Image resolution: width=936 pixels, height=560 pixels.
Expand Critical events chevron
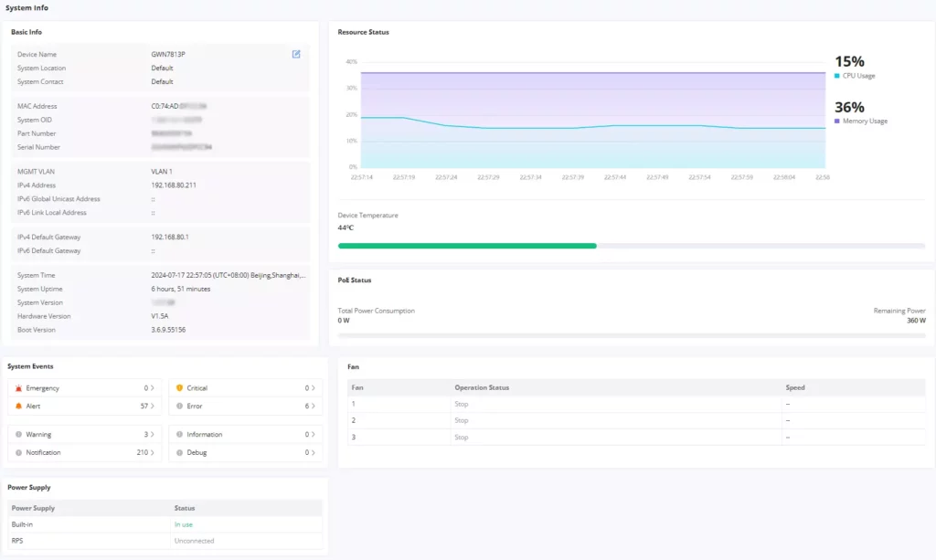[x=313, y=388]
